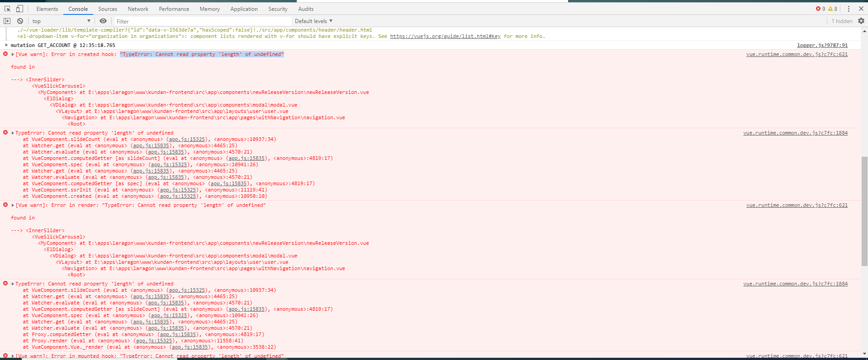This screenshot has width=868, height=360.
Task: Click the yellow warning count badge
Action: pos(833,9)
